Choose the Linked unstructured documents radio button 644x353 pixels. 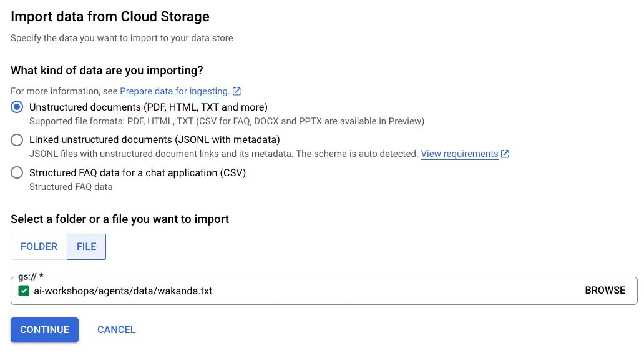coord(17,140)
